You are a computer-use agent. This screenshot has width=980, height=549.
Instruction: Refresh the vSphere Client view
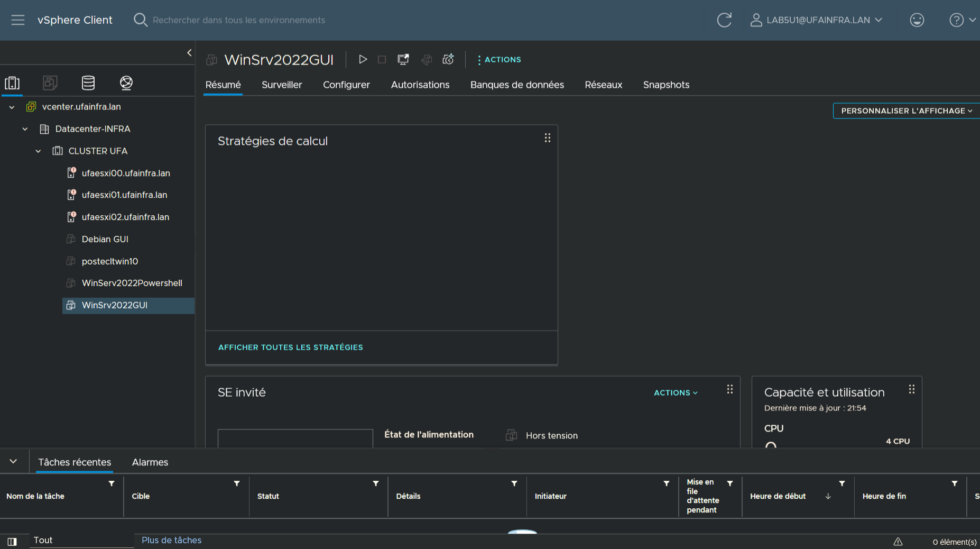pyautogui.click(x=724, y=20)
